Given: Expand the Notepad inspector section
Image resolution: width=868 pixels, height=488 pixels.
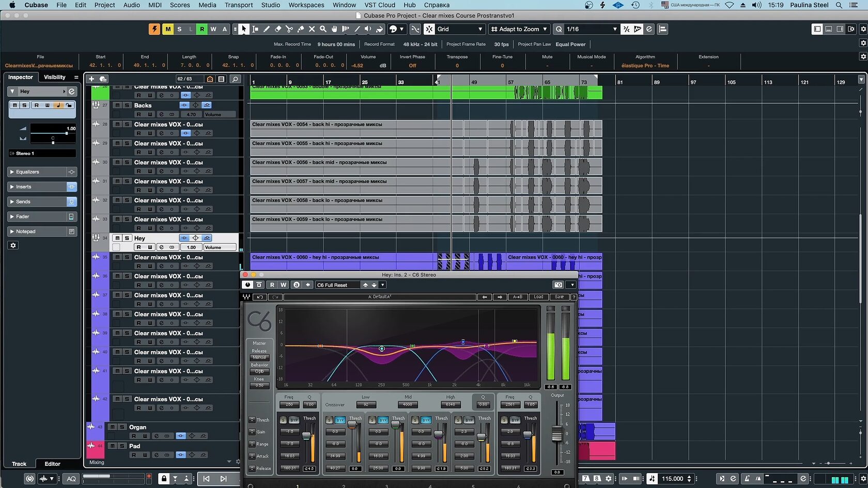Looking at the screenshot, I should click(x=36, y=232).
